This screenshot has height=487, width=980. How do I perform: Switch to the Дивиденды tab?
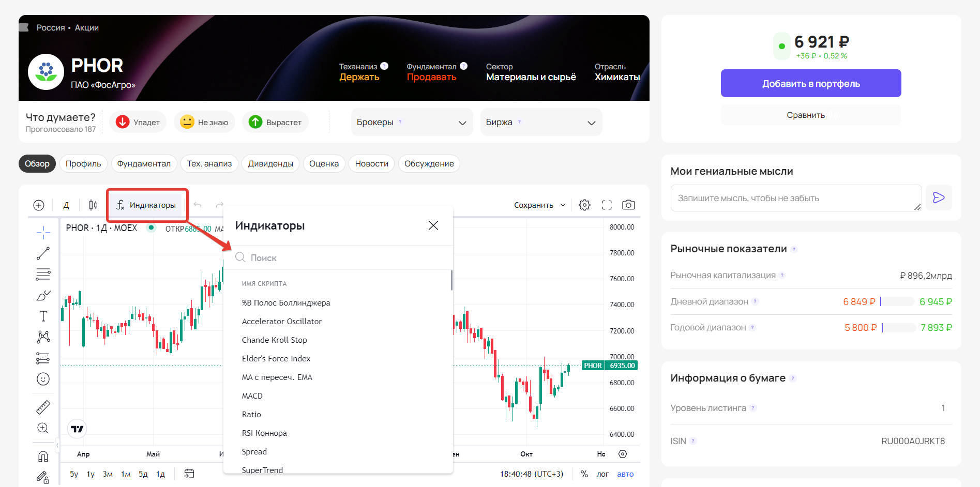pyautogui.click(x=270, y=164)
